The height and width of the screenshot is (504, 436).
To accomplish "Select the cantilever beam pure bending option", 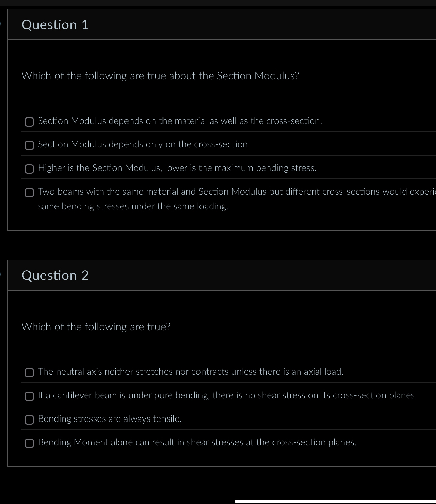I will [x=29, y=396].
